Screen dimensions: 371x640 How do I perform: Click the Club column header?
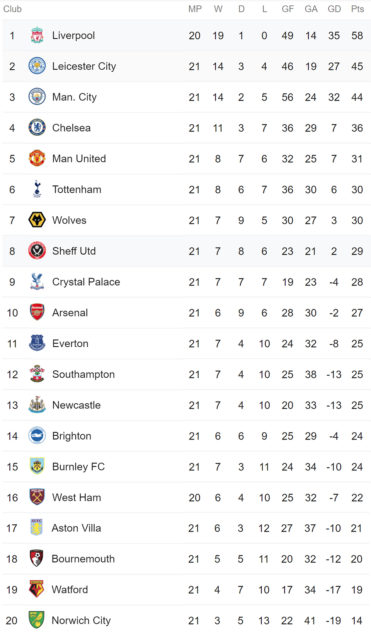(12, 9)
